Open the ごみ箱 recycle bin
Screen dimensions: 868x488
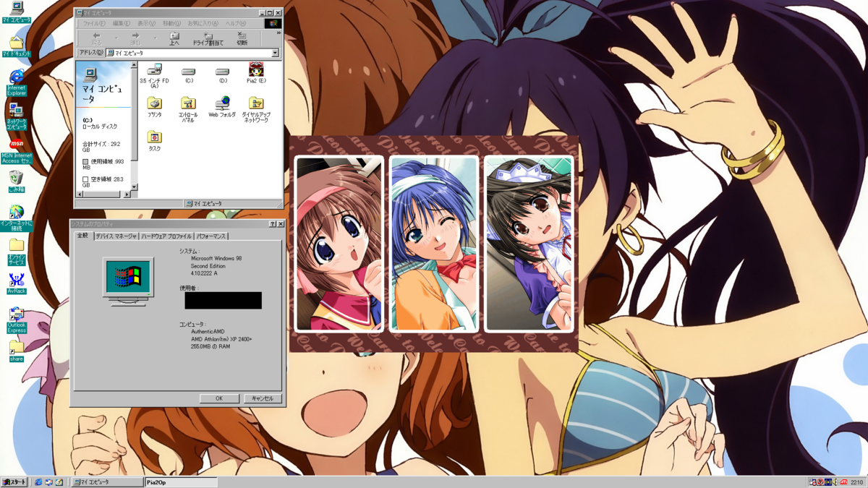pyautogui.click(x=16, y=181)
